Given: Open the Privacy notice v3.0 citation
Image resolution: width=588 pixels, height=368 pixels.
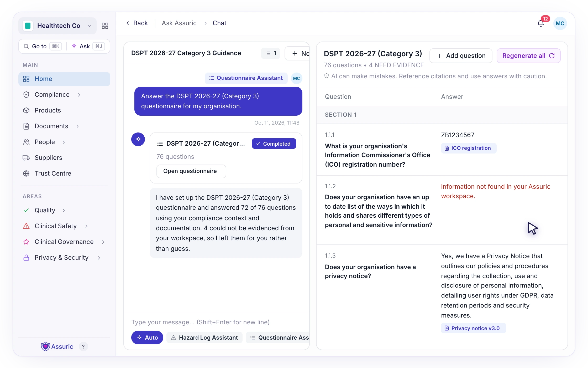Looking at the screenshot, I should tap(473, 328).
